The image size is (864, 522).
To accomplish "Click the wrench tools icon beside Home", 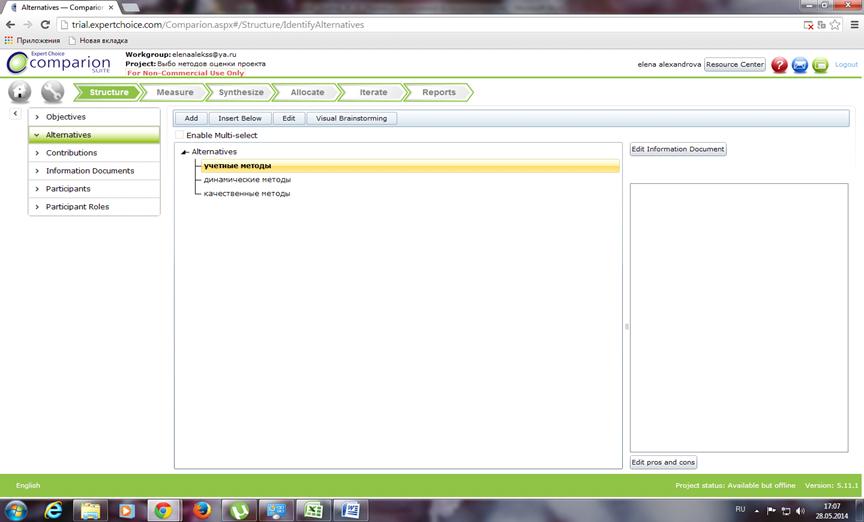I will click(52, 92).
